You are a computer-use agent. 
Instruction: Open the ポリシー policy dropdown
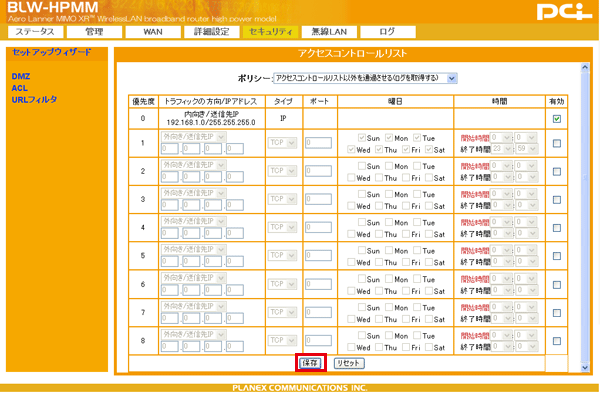[365, 78]
